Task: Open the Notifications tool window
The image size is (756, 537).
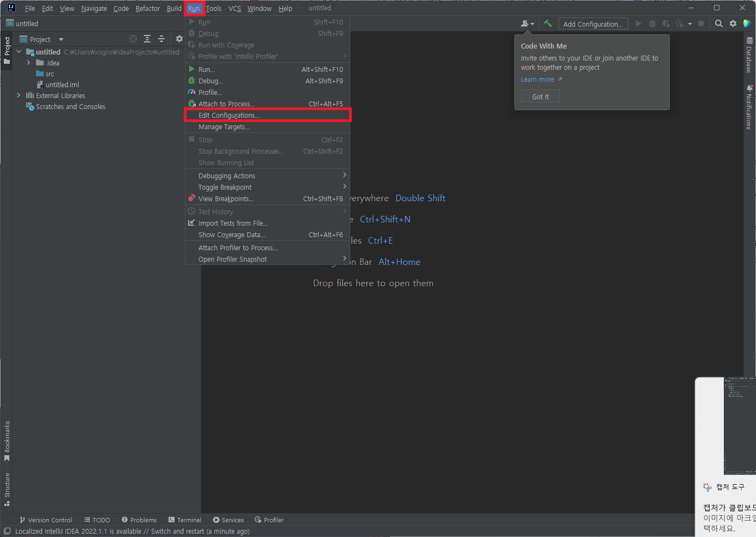Action: click(749, 107)
